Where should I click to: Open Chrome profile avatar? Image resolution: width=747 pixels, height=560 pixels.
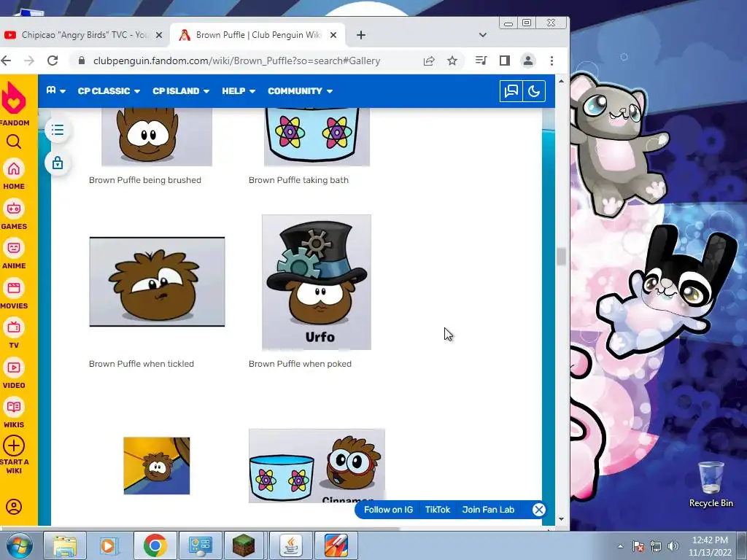coord(528,61)
